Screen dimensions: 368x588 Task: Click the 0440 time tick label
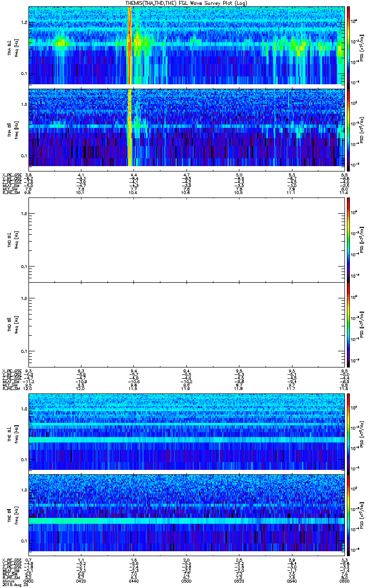coord(133,580)
